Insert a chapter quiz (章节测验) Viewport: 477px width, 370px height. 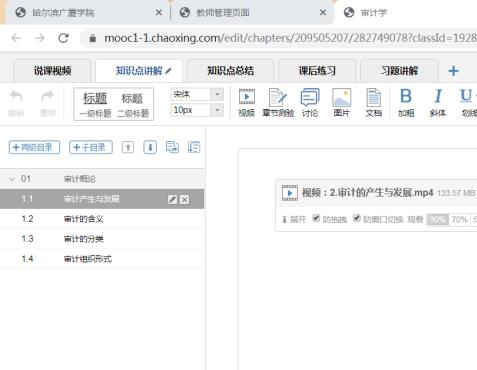tap(278, 103)
